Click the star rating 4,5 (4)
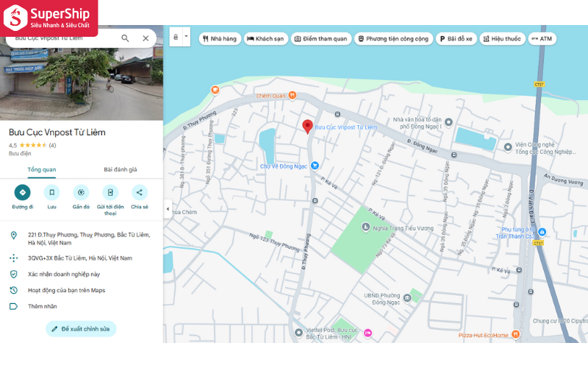The width and height of the screenshot is (588, 368). (x=32, y=145)
